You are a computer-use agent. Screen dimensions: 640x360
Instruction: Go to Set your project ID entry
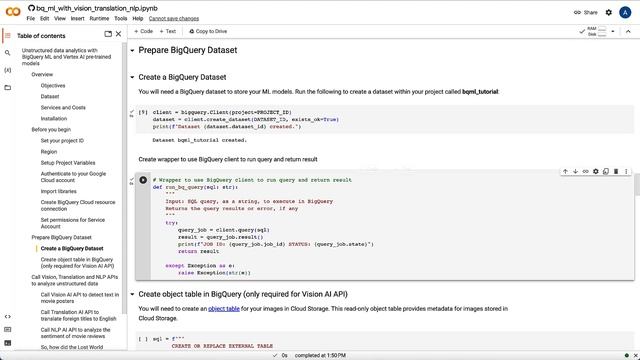click(x=62, y=140)
